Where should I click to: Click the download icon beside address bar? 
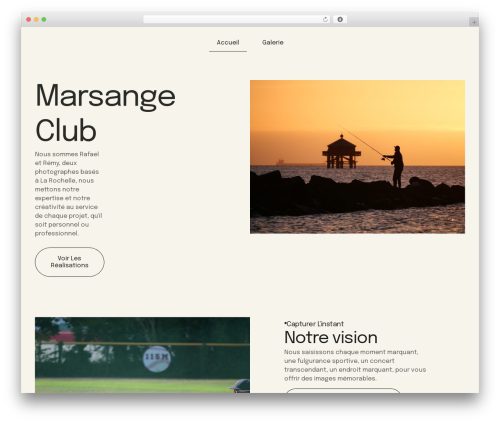tap(340, 19)
